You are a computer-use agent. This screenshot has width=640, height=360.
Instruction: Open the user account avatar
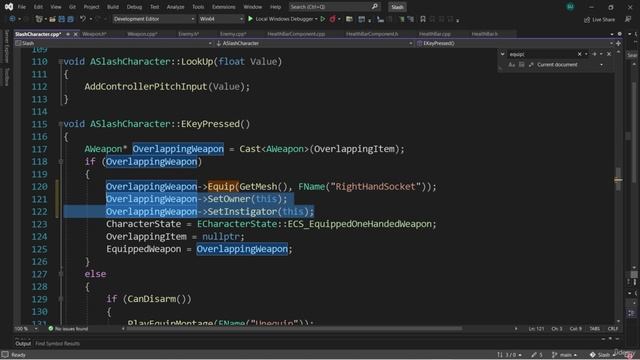pyautogui.click(x=570, y=7)
